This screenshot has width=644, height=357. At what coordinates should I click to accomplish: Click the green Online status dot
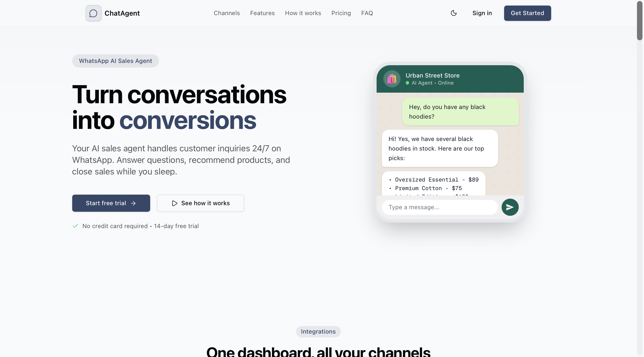pyautogui.click(x=407, y=83)
